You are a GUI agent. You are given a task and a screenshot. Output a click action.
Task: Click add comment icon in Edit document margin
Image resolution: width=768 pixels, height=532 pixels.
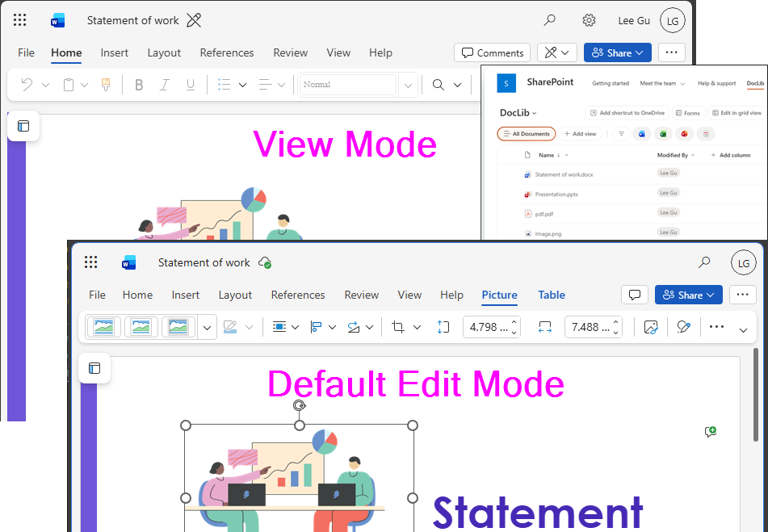click(710, 431)
